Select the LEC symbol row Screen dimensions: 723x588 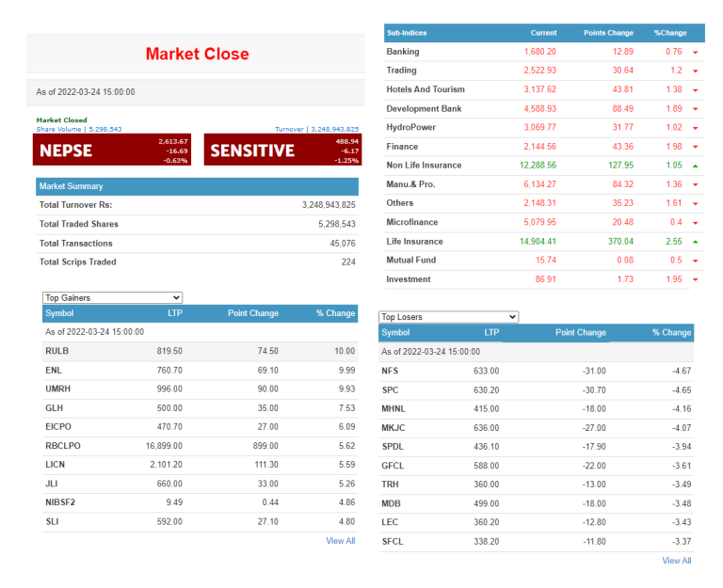click(537, 522)
